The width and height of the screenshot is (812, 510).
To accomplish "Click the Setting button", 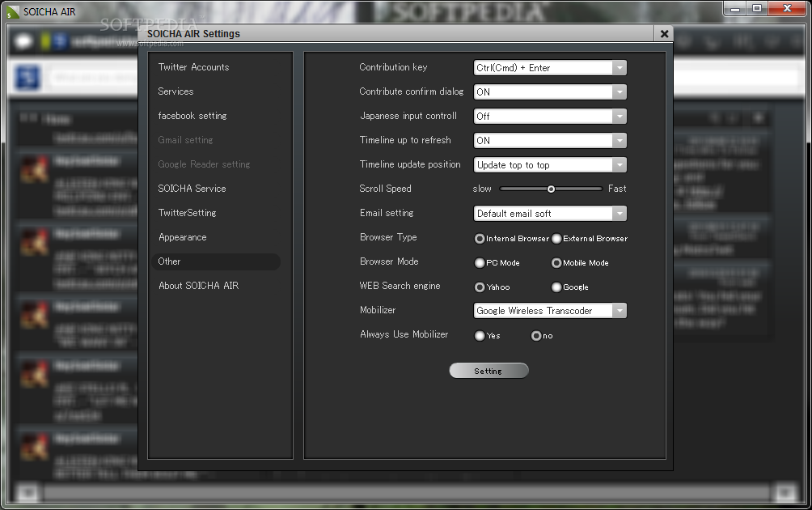I will (488, 371).
